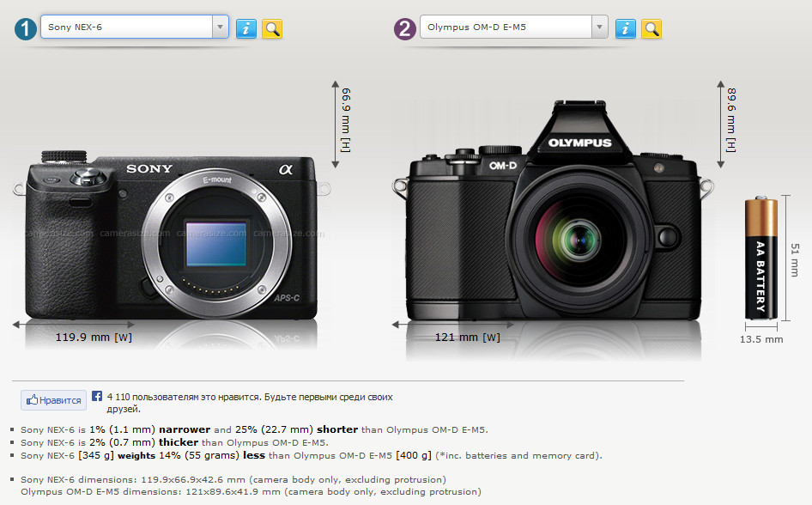812x505 pixels.
Task: Click the 66.9 mm height label
Action: tap(347, 119)
